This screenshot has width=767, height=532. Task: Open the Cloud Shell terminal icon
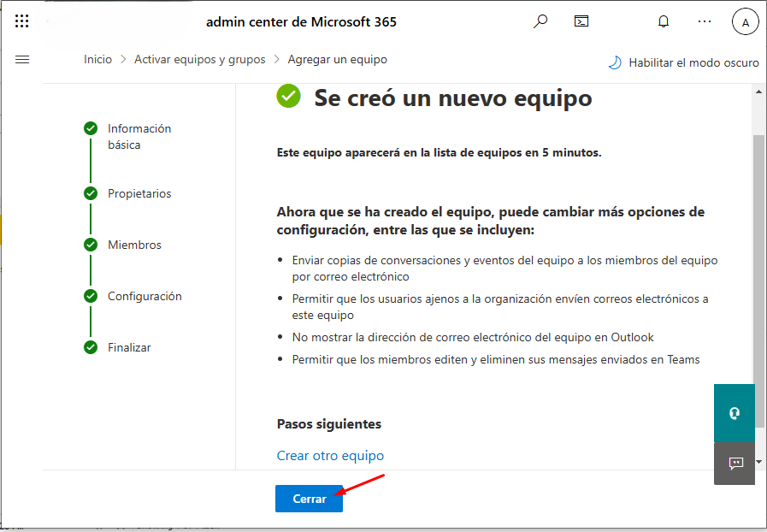581,21
